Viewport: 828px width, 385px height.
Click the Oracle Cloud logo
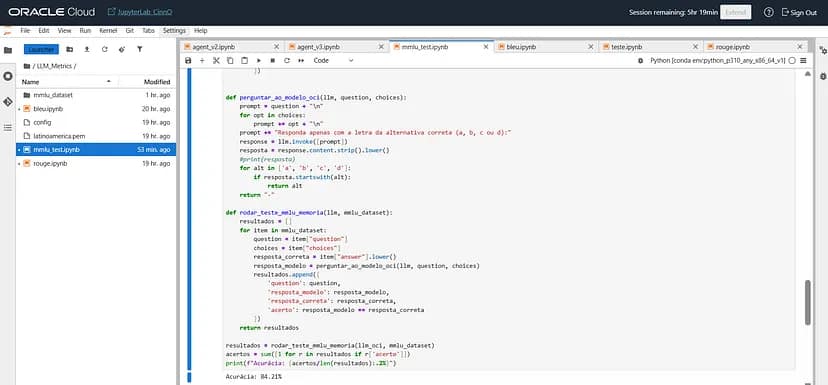(52, 12)
